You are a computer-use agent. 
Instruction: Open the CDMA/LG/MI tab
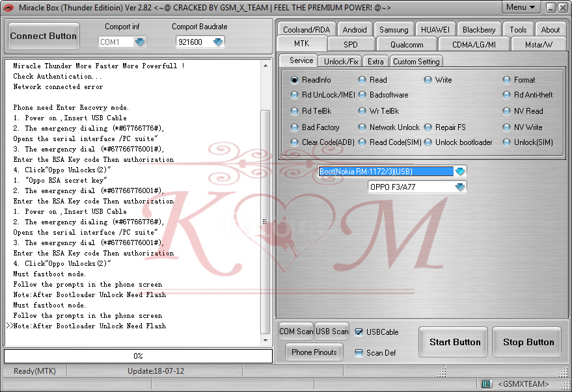pyautogui.click(x=474, y=44)
